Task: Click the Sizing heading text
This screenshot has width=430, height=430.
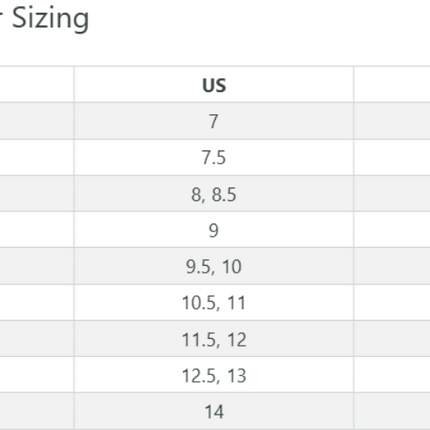Action: (50, 19)
